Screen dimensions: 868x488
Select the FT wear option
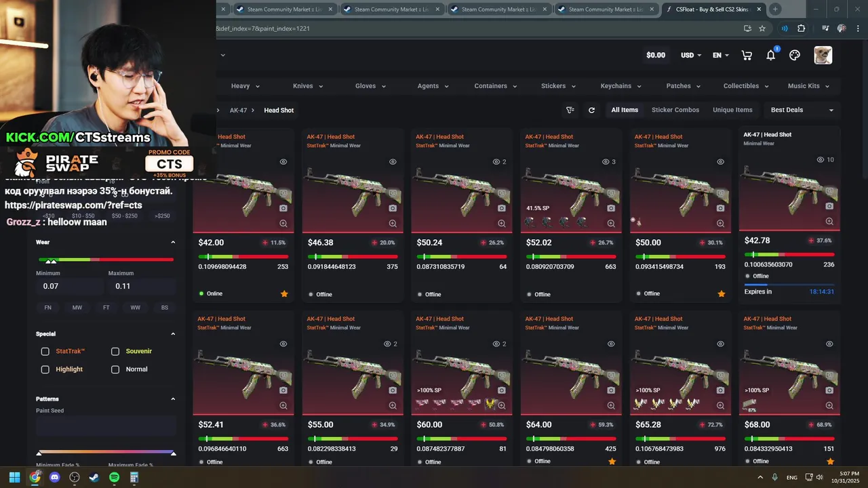click(x=106, y=308)
